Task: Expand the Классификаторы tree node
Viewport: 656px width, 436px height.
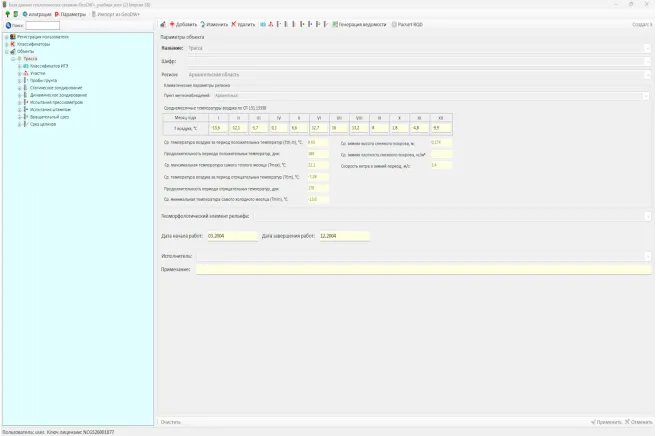Action: (x=6, y=44)
